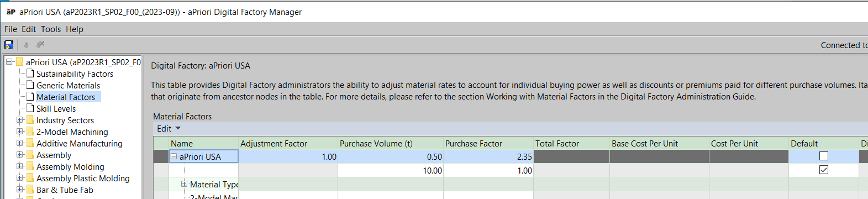The width and height of the screenshot is (868, 199).
Task: Click the Default column header
Action: 823,143
